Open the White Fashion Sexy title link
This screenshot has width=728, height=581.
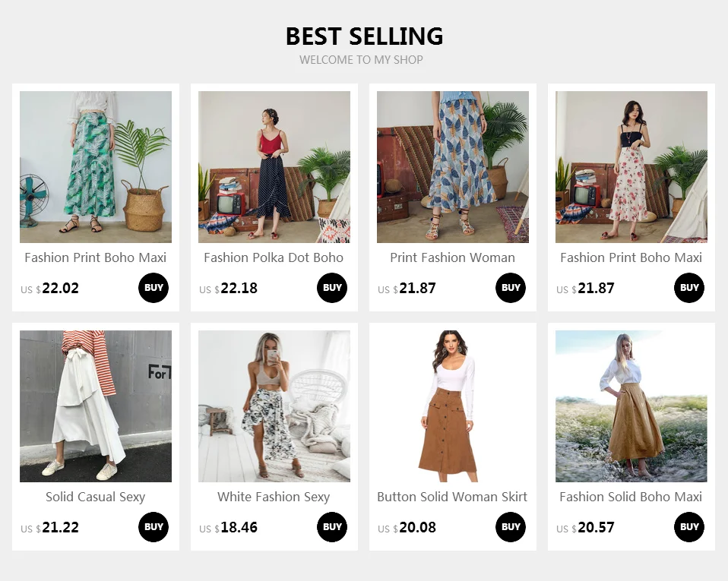click(x=274, y=497)
